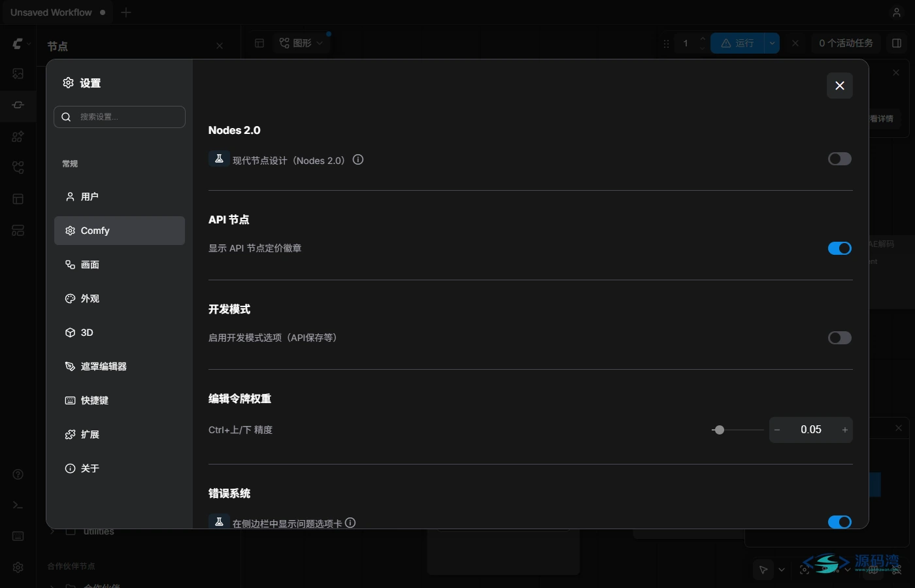Toggle the right side panel icon in the toolbar
Viewport: 915px width, 588px height.
pyautogui.click(x=897, y=43)
